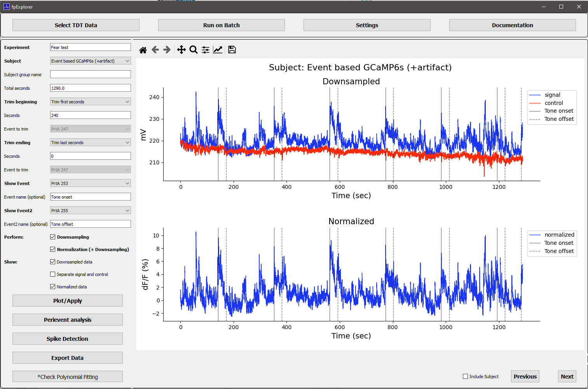Click the Event name field containing Tone onset
The image size is (588, 389).
[x=90, y=197]
